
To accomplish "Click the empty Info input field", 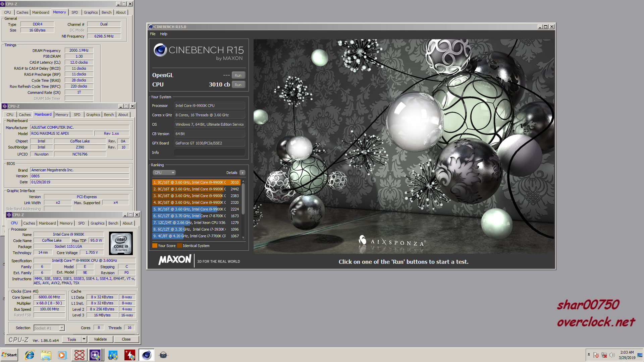I will click(209, 153).
